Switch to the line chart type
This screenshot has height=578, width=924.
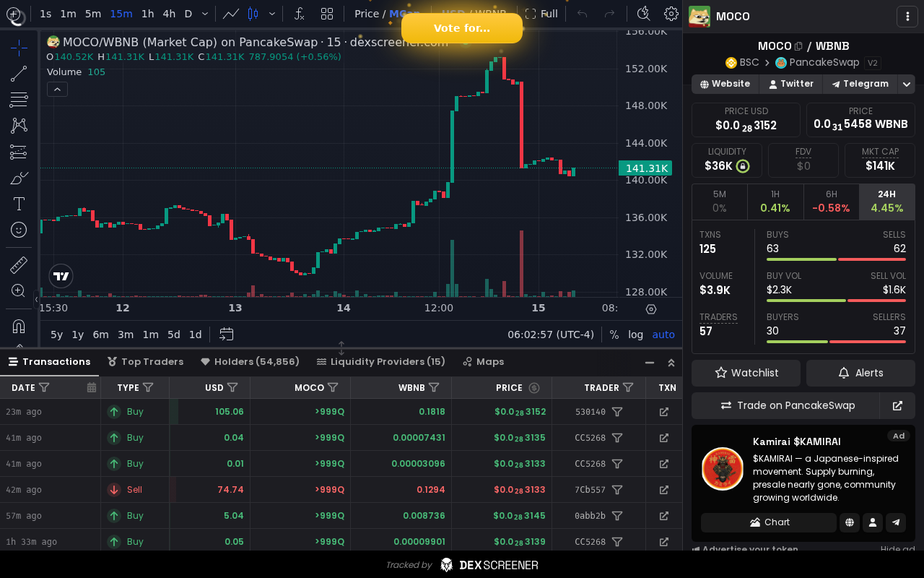(x=231, y=14)
